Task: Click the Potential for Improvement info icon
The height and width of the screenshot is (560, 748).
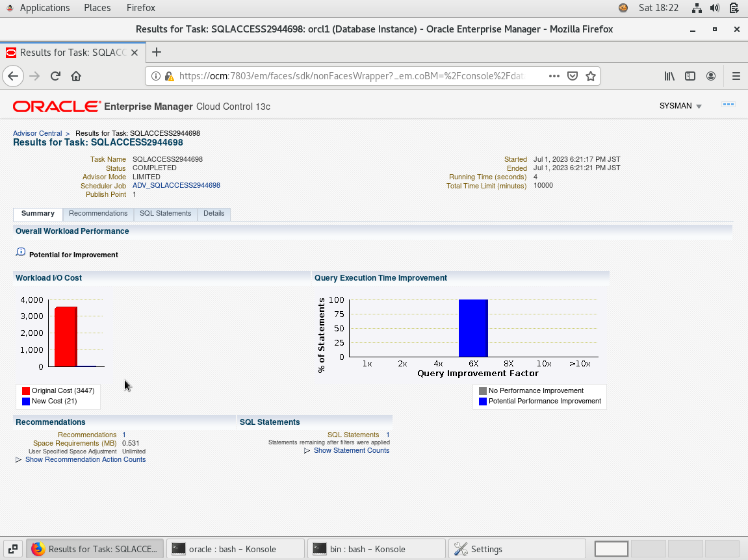Action: click(21, 252)
